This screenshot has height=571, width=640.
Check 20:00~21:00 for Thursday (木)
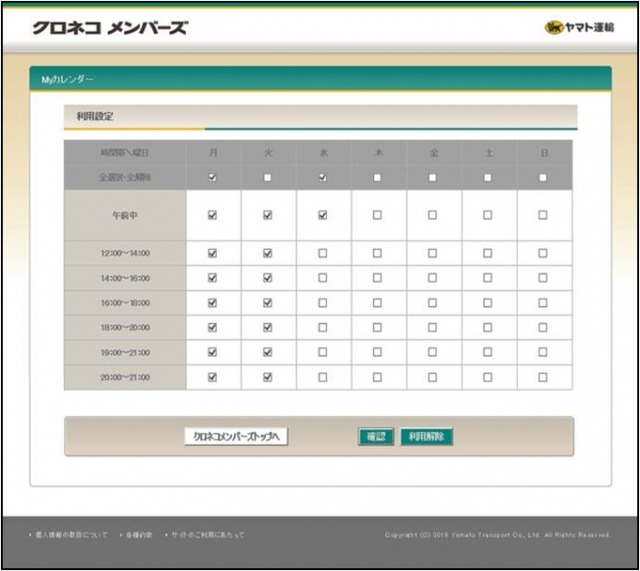point(377,377)
